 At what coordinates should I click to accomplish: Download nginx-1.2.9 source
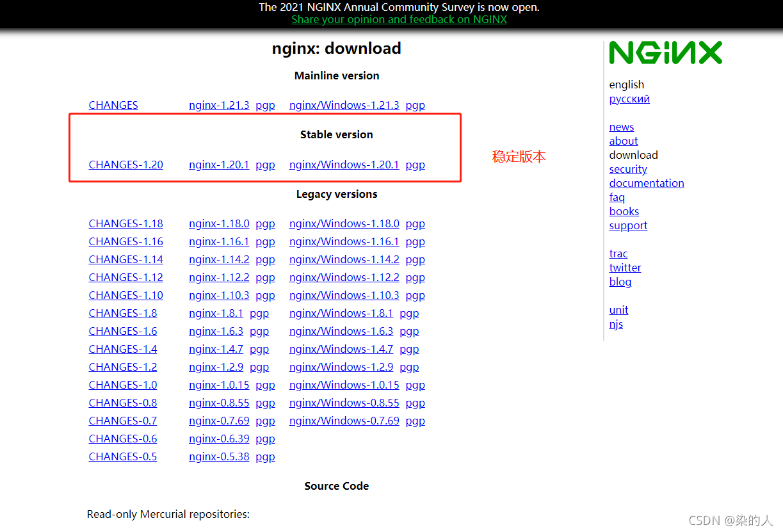pos(216,367)
